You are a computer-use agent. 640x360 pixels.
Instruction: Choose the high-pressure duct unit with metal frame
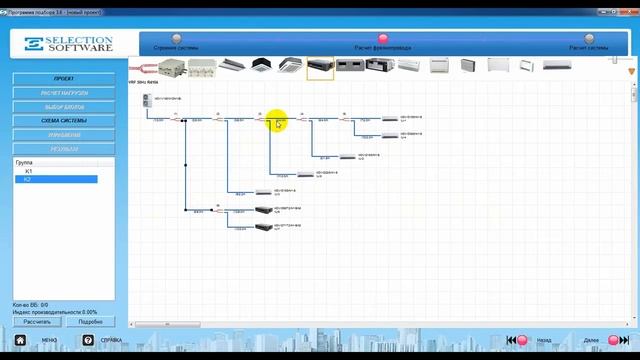coord(380,65)
